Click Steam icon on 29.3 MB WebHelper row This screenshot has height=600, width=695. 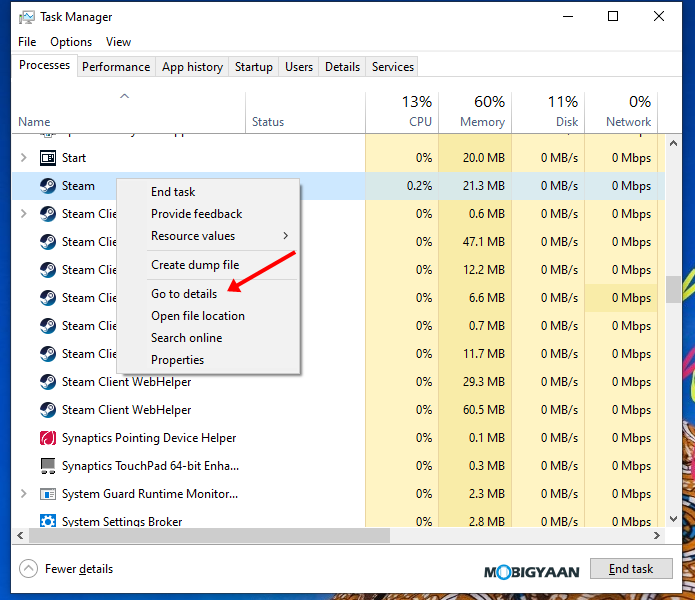(47, 382)
